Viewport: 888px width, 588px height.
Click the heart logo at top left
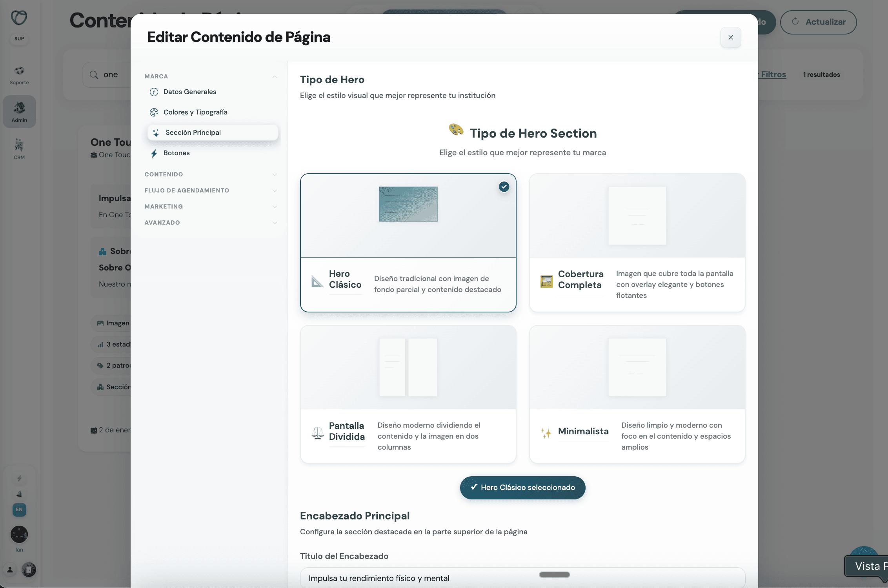pyautogui.click(x=19, y=18)
